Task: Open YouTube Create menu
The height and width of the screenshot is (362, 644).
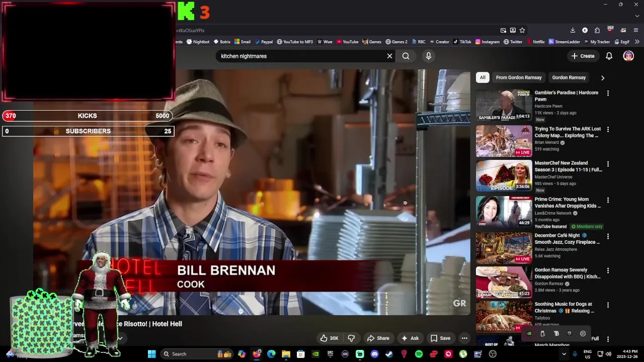Action: [583, 56]
